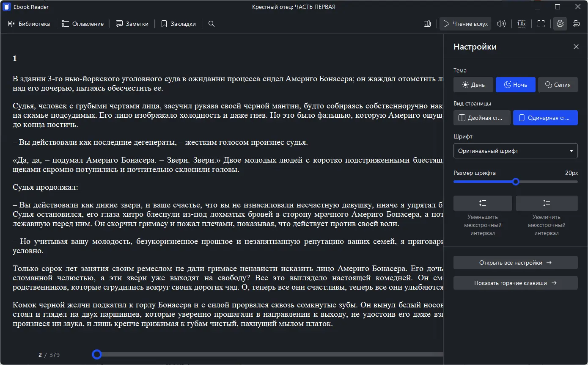Open the Настройки gear
Screen dimensions: 588x365
tap(560, 24)
